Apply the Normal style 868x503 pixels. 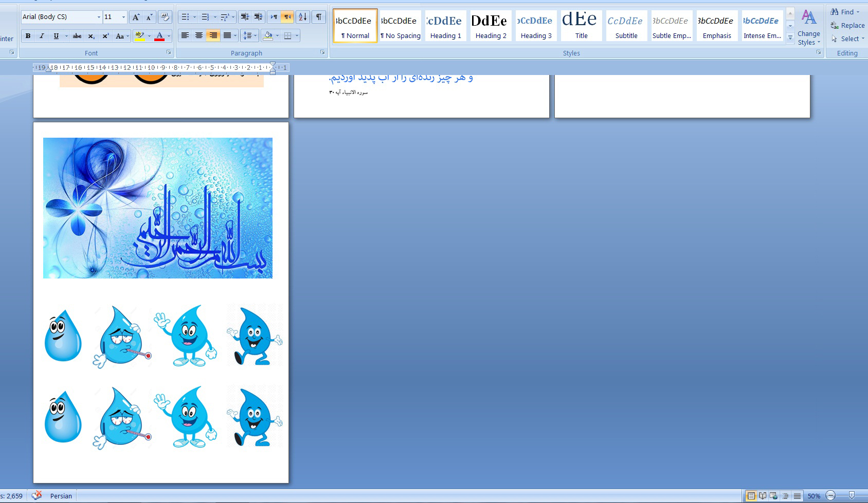point(355,26)
